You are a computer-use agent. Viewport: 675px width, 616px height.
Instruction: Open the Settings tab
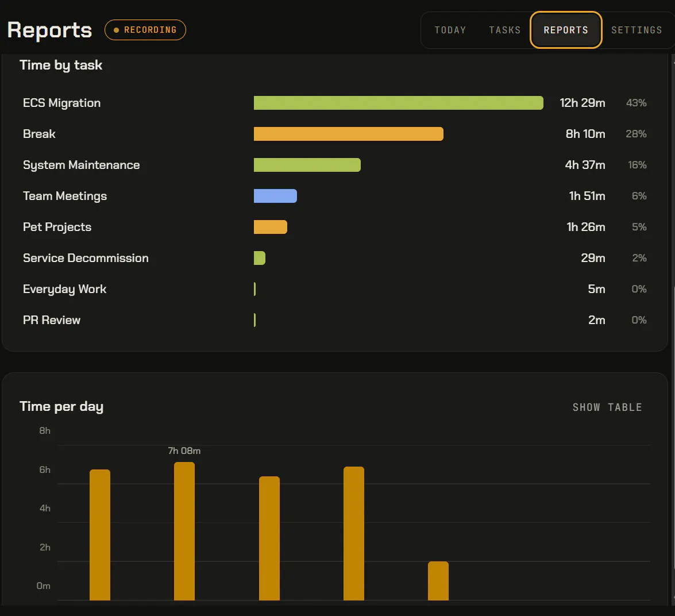coord(637,30)
